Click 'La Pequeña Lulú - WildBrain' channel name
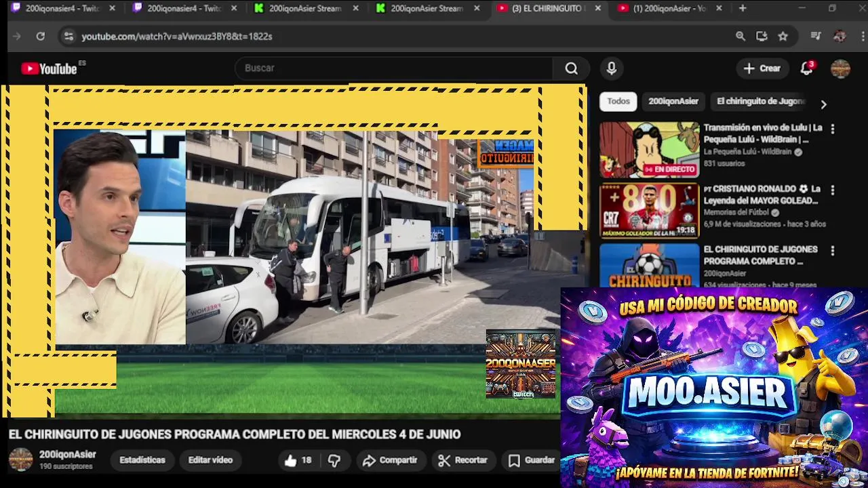The height and width of the screenshot is (488, 868). (747, 152)
